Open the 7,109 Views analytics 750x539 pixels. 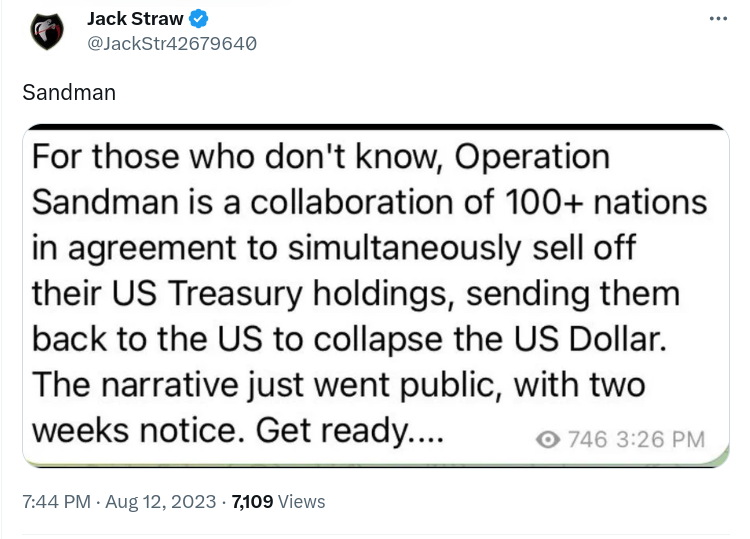point(278,501)
